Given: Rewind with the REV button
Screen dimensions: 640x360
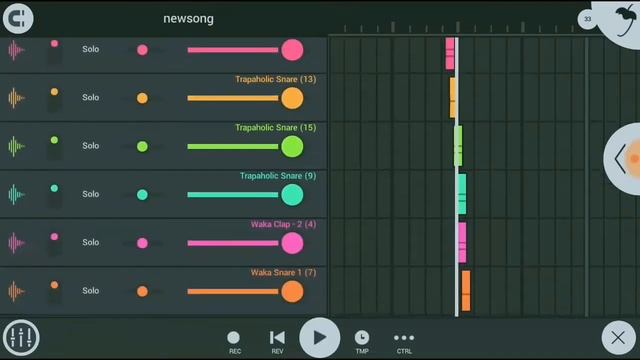Looking at the screenshot, I should coord(278,342).
